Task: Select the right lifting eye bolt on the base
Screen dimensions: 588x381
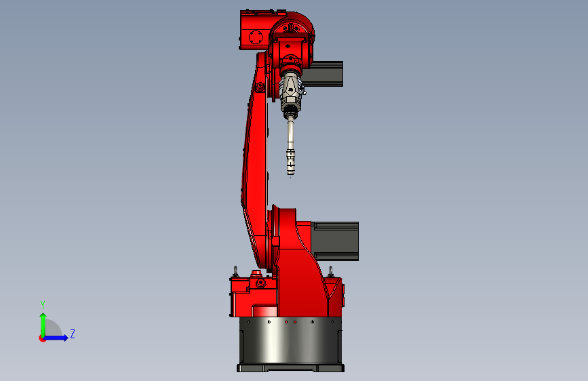Action: pos(331,271)
